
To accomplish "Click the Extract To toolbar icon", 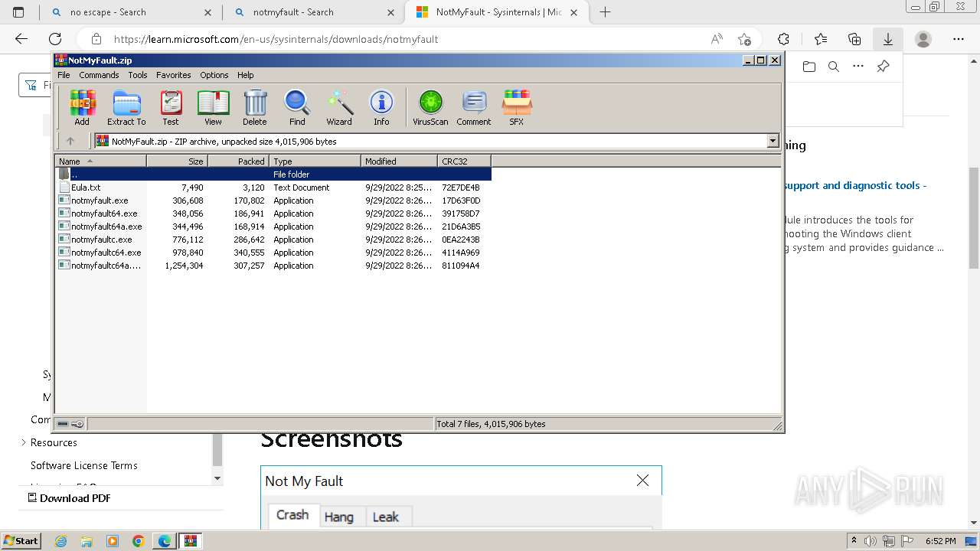I will click(126, 107).
